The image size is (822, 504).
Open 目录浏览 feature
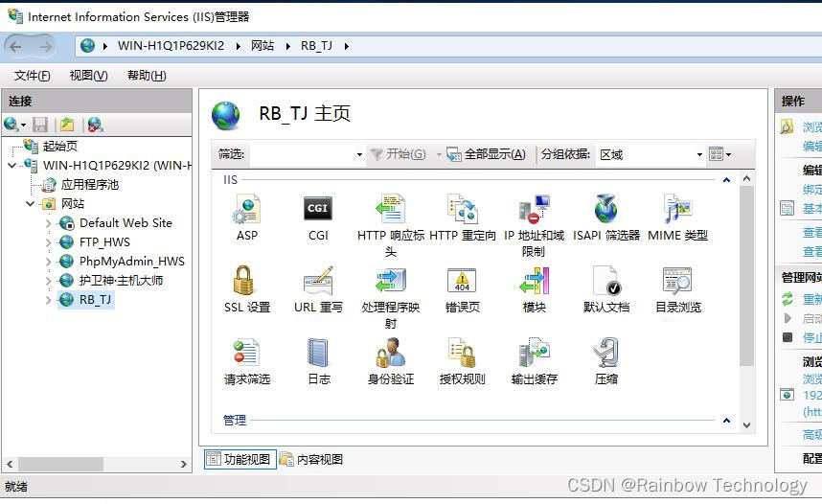[678, 289]
